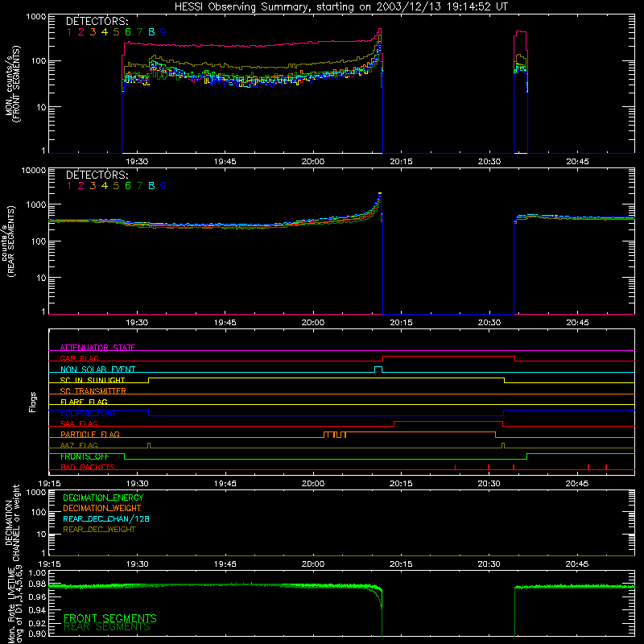Click the 0.92 tick on livetime axis
Viewport: 644px width, 644px height.
pyautogui.click(x=37, y=623)
